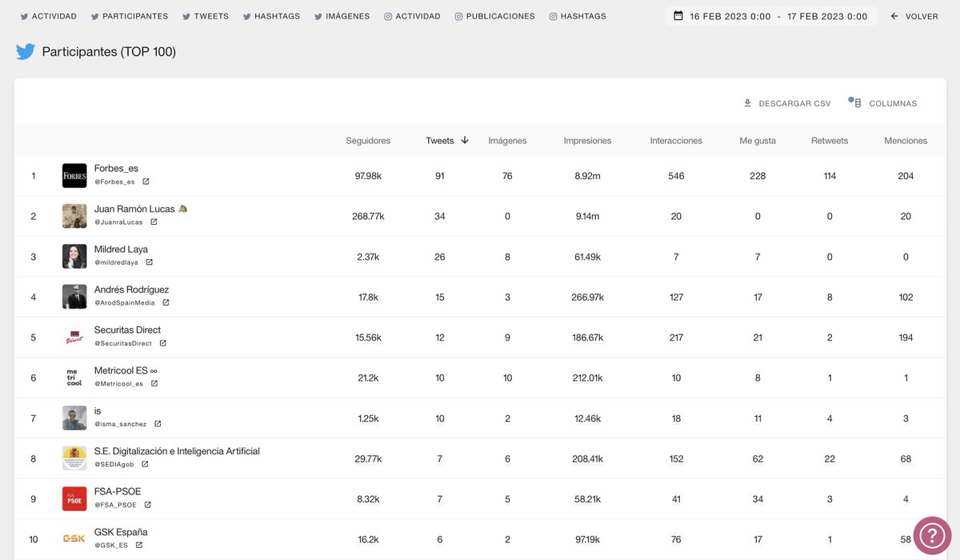Click the Twitter bird icon beside Participantes title
Image resolution: width=960 pixels, height=560 pixels.
(26, 52)
